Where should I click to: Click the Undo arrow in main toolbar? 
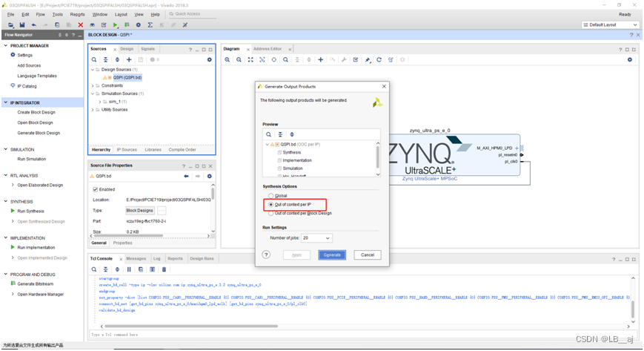33,25
